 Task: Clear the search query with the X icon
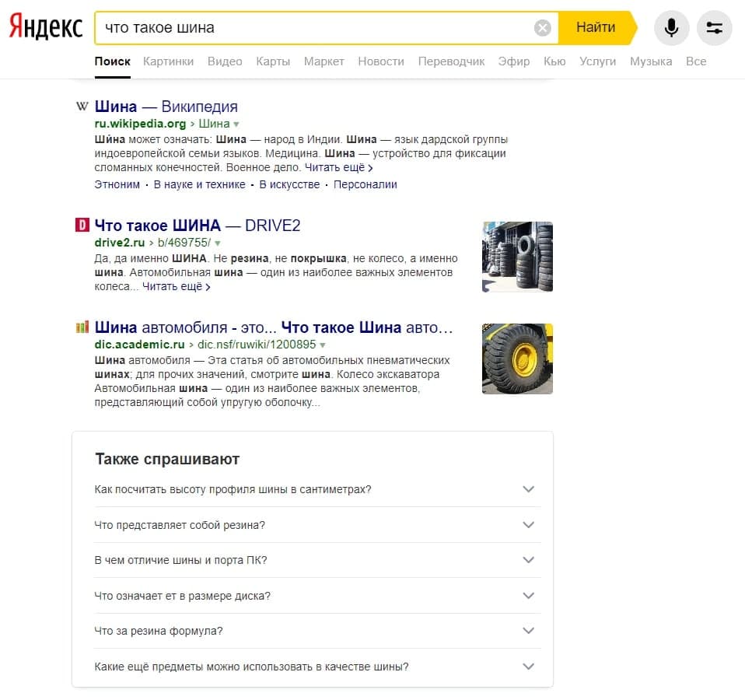542,27
